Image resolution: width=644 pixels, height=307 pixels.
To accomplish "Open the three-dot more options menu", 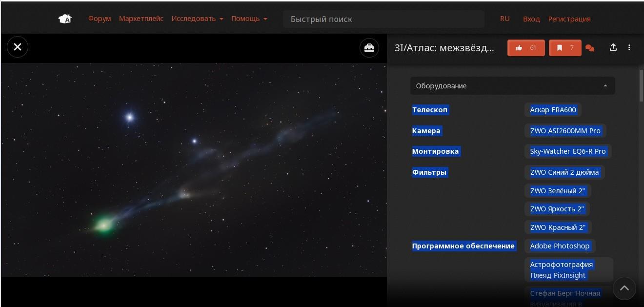I will [629, 47].
